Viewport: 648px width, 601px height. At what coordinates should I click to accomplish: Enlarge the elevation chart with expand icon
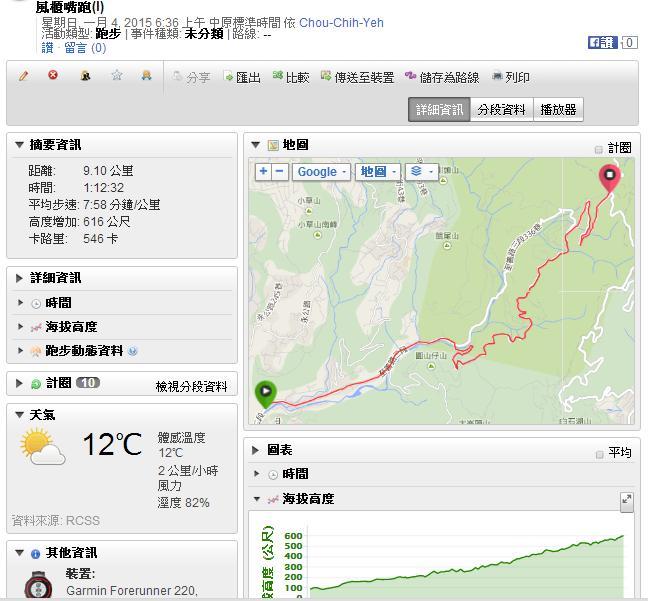[627, 501]
